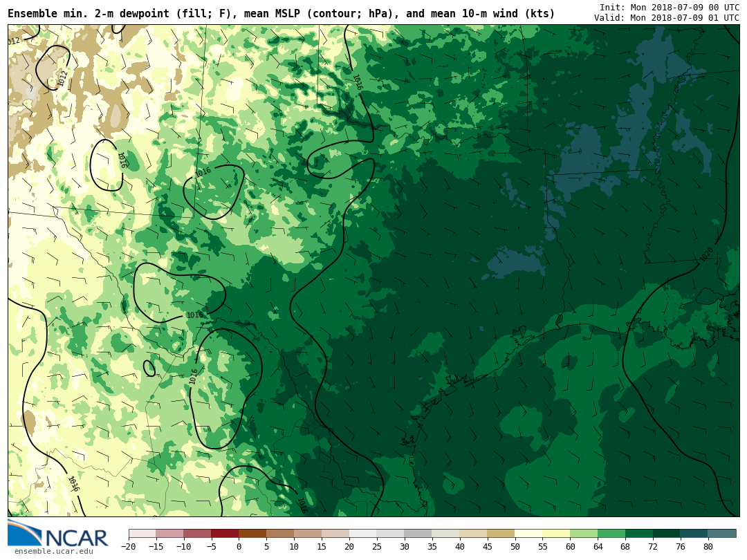Pick the tan swatch between 40 and 45
The height and width of the screenshot is (560, 747).
click(474, 533)
